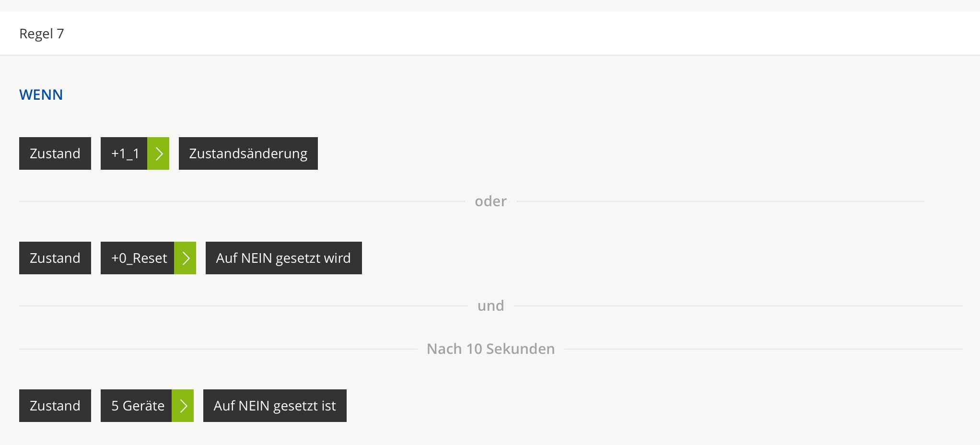The width and height of the screenshot is (980, 445).
Task: Click the WENN section heading
Action: click(41, 95)
